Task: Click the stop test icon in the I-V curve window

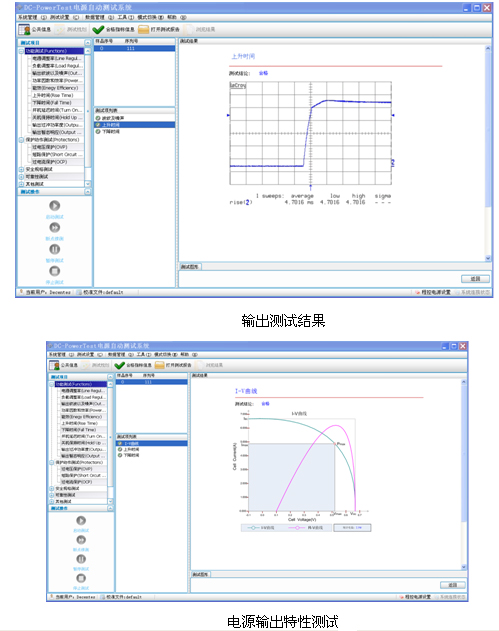Action: [x=81, y=578]
